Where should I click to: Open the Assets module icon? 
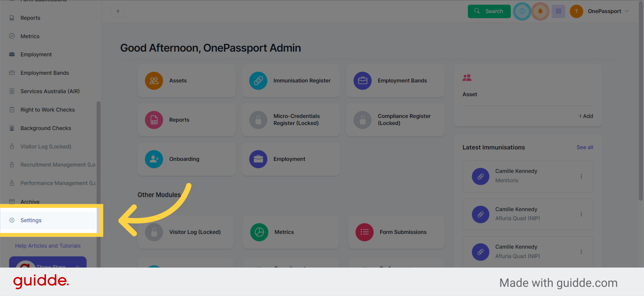coord(154,80)
